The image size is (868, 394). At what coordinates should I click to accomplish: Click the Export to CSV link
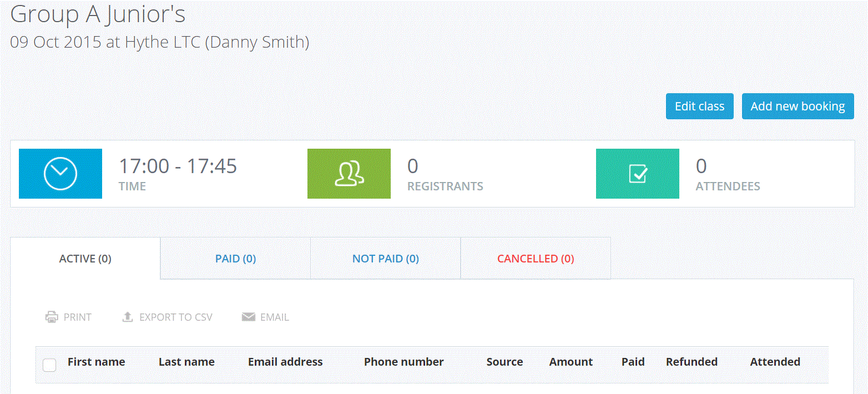coord(175,317)
